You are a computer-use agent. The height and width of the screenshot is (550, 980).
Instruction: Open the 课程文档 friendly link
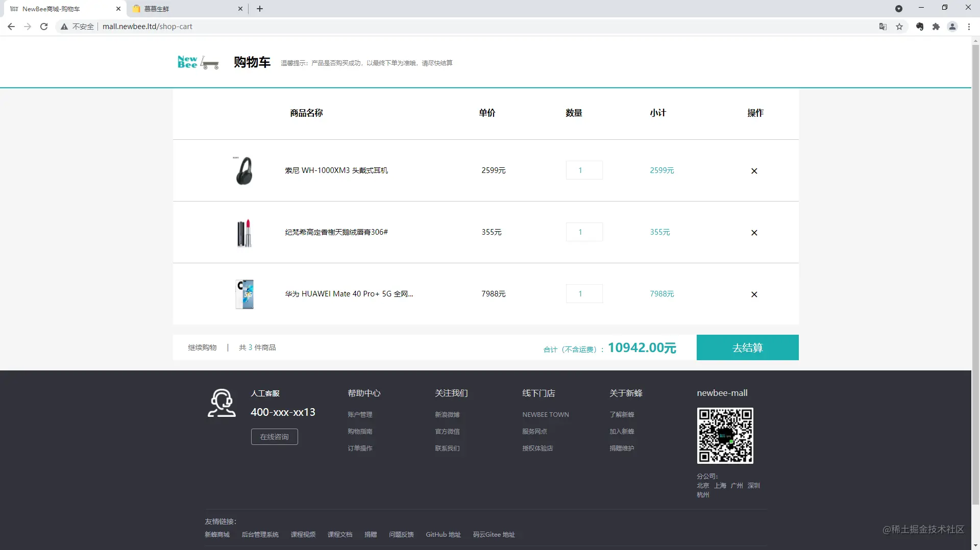point(340,535)
